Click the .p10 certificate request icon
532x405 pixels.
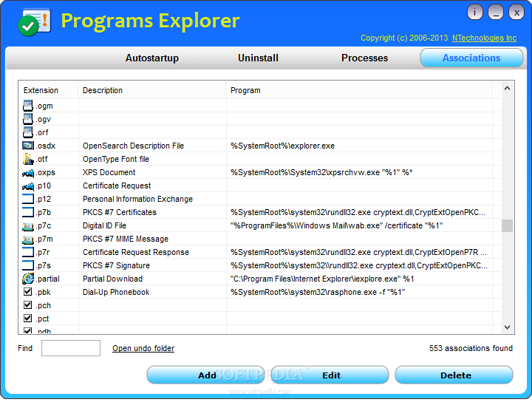[28, 186]
